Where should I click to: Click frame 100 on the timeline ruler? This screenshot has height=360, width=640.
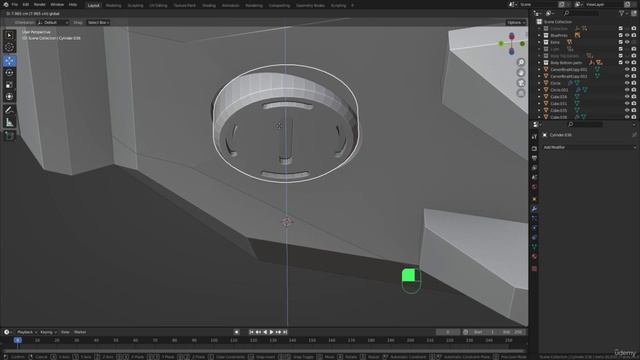pyautogui.click(x=214, y=340)
